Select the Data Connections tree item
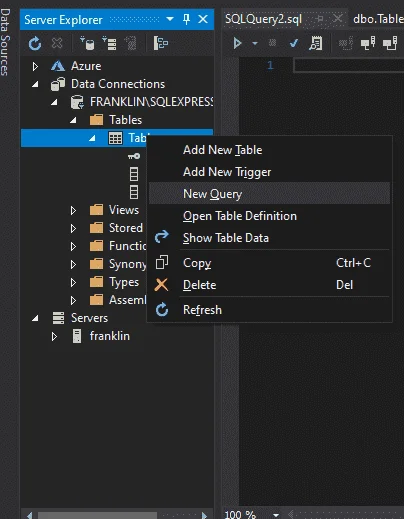 pyautogui.click(x=118, y=84)
